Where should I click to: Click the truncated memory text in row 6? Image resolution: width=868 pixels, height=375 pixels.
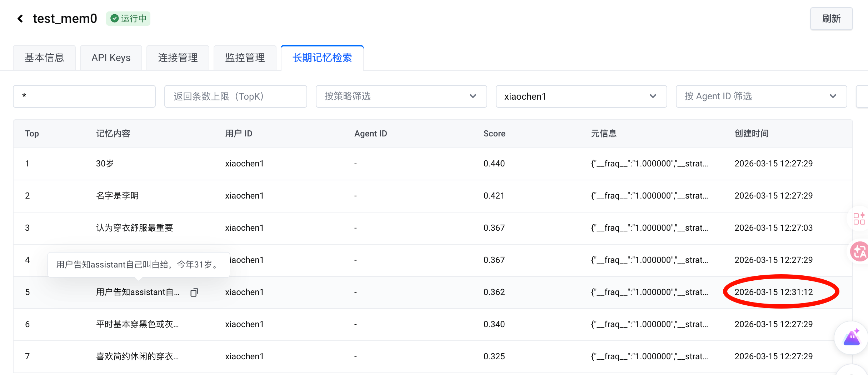point(137,324)
